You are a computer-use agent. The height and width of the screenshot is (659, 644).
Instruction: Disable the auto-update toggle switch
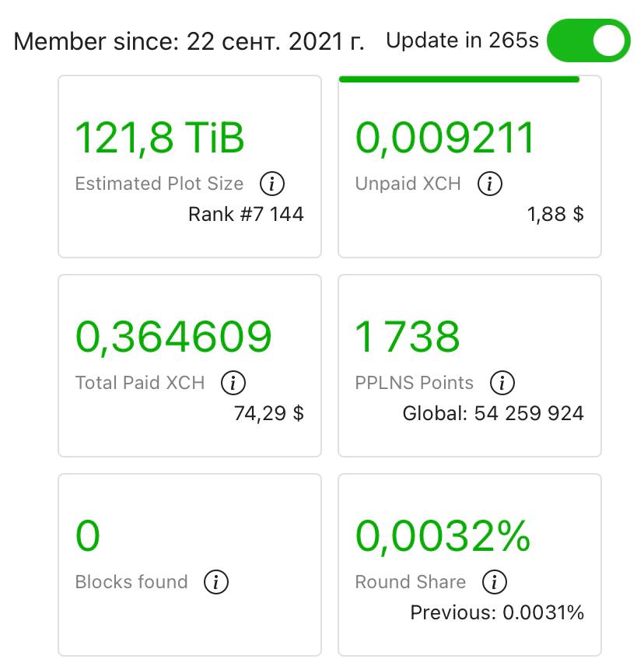tap(589, 40)
